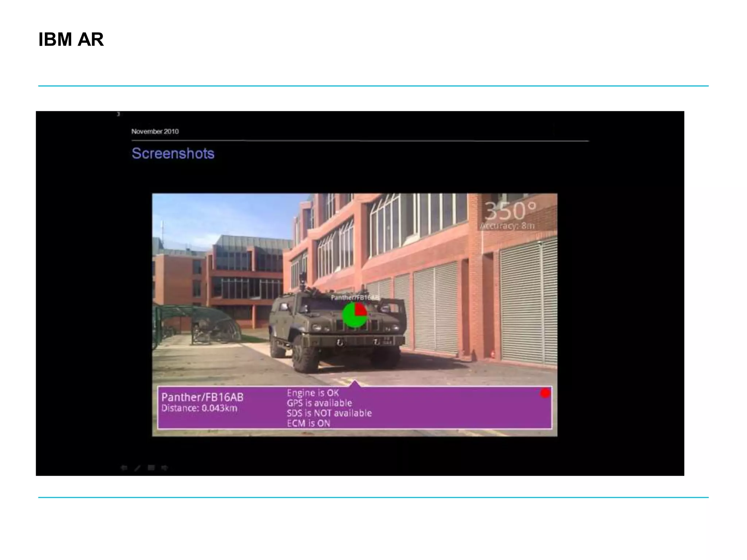Click the 'Engine is OK' status line
Viewport: 747px width, 560px height.
coord(313,393)
